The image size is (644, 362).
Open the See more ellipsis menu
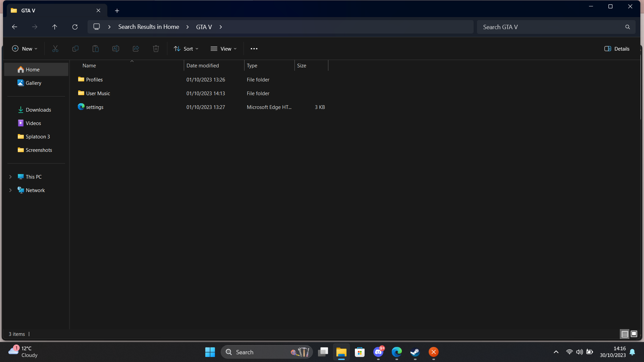[x=254, y=49]
